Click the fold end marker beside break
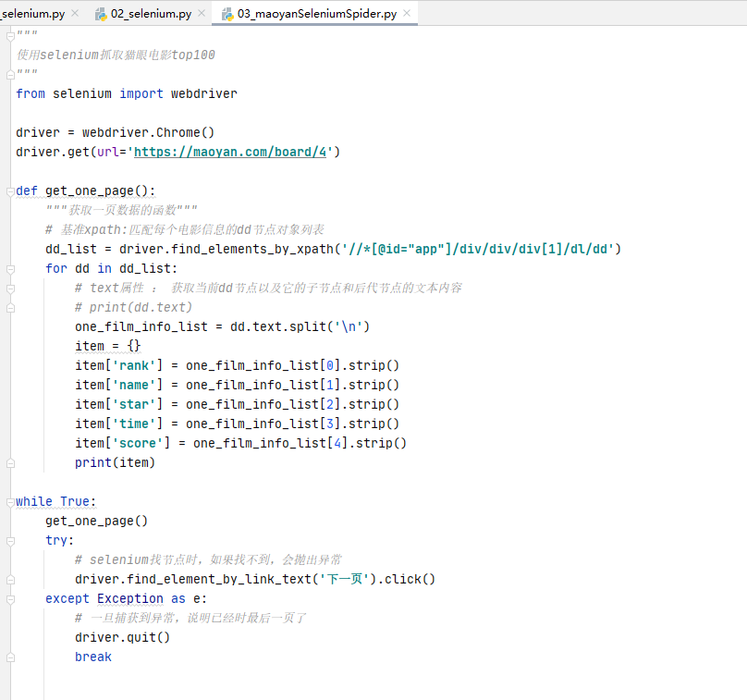 (10, 657)
